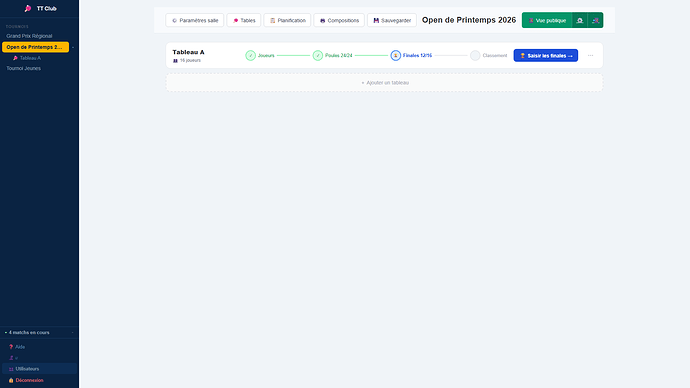This screenshot has width=690, height=388.
Task: Click the last green icon button in header
Action: click(x=595, y=20)
